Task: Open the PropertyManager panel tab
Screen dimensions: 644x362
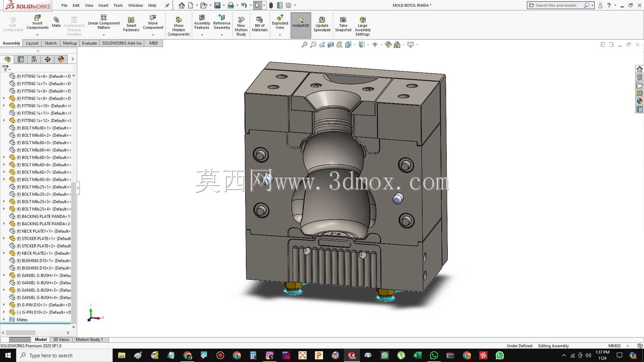Action: click(21, 59)
